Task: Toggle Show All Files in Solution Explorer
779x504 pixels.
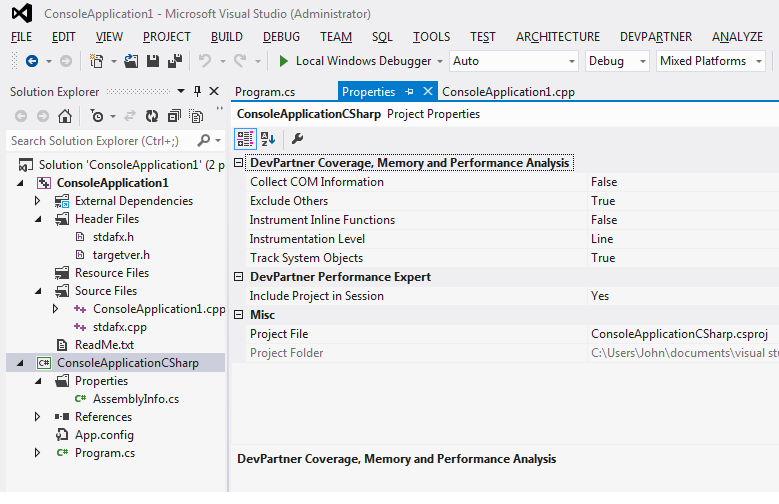Action: tap(195, 116)
